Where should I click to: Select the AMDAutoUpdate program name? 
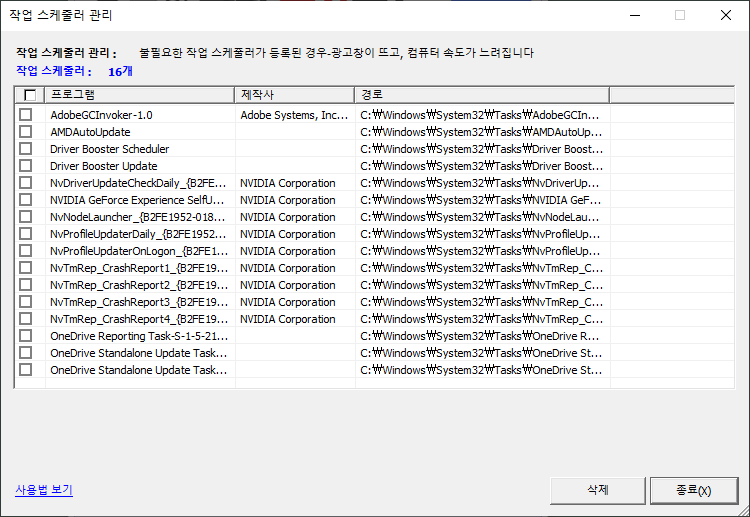(90, 132)
